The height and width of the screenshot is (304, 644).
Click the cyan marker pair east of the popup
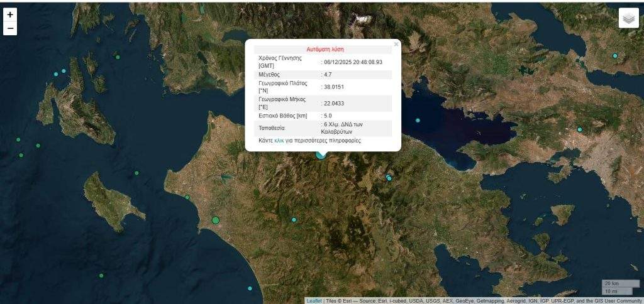(x=389, y=178)
